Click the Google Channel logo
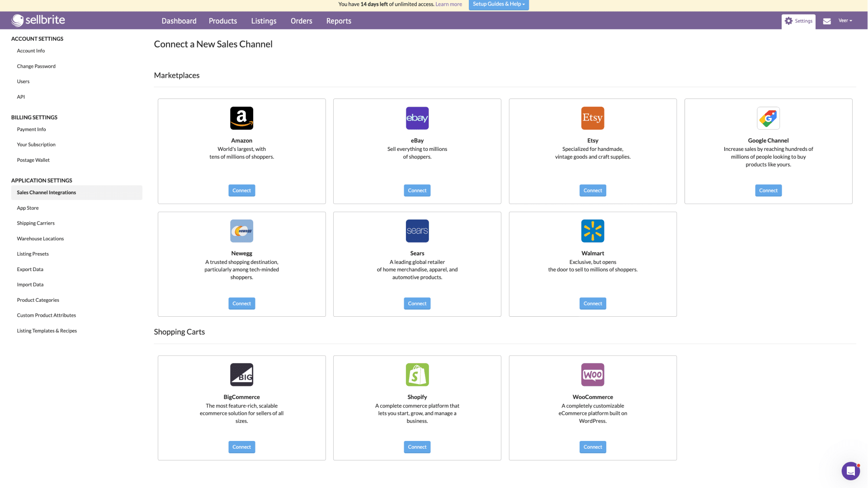868x488 pixels. [768, 118]
